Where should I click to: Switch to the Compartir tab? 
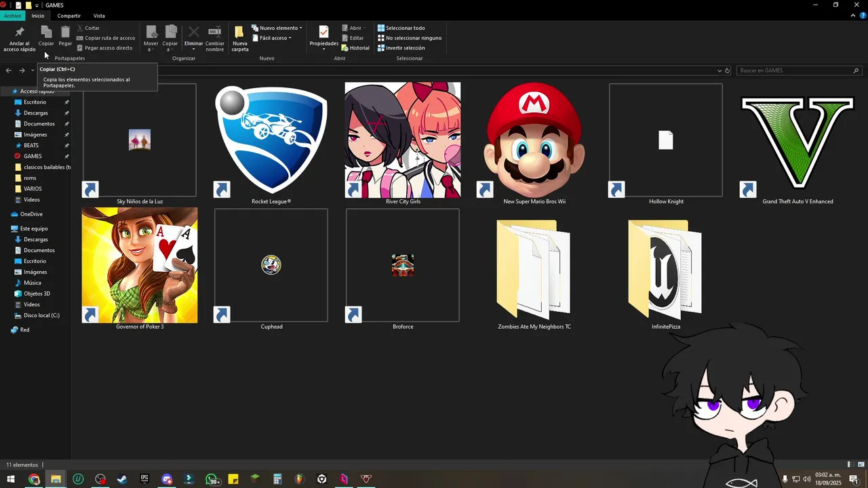(x=69, y=16)
